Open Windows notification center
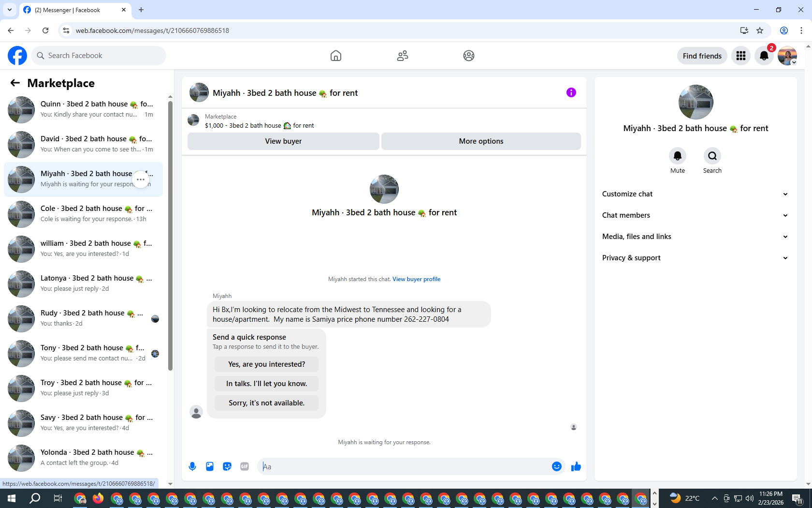 point(797,498)
